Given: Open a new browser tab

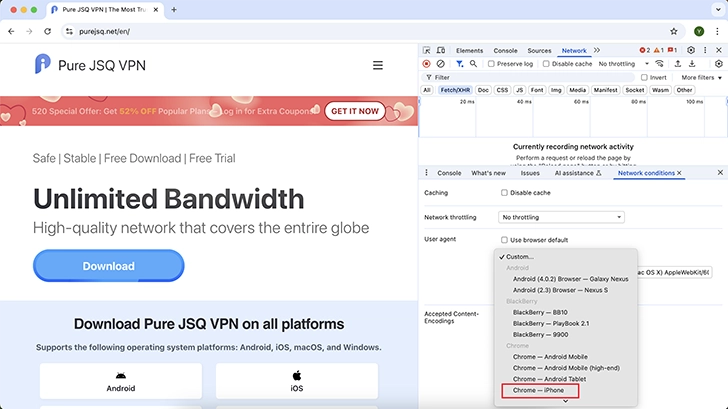Looking at the screenshot, I should (174, 9).
